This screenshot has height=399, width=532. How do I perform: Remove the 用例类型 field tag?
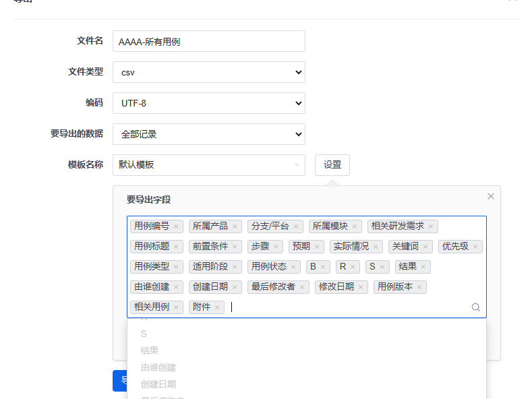pos(176,267)
